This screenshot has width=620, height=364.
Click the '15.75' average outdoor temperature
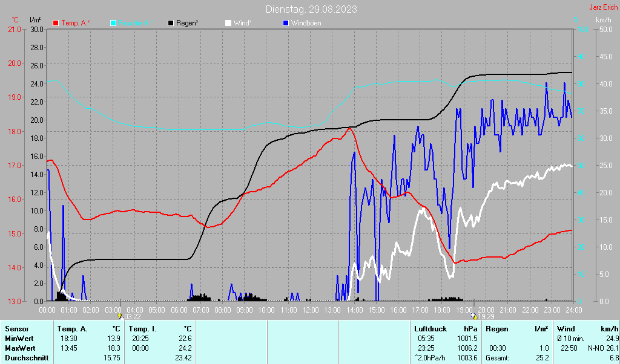click(112, 358)
